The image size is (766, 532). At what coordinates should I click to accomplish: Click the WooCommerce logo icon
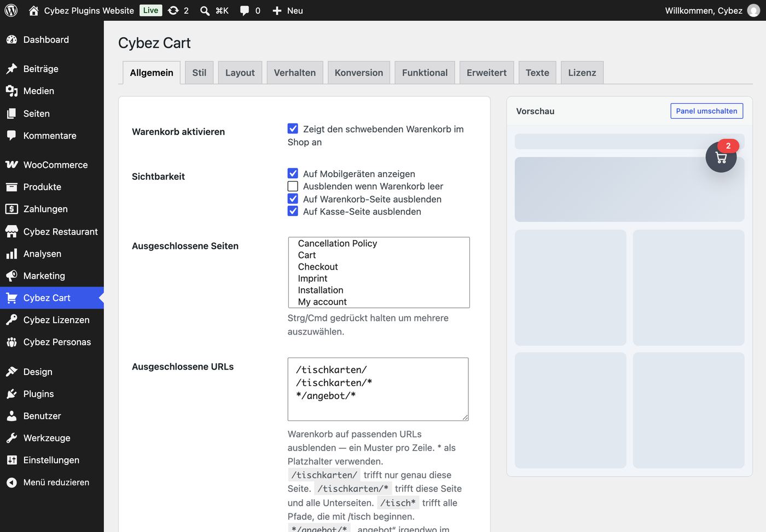[x=11, y=165]
